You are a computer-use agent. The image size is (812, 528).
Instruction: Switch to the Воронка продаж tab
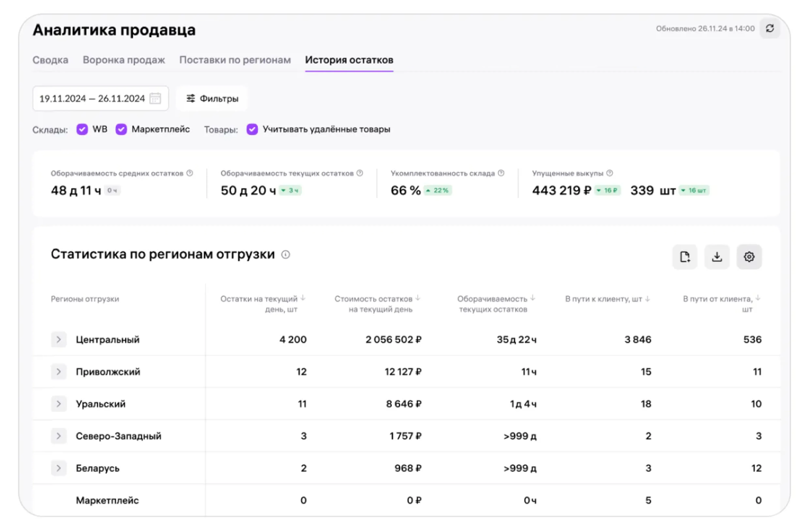pyautogui.click(x=124, y=60)
